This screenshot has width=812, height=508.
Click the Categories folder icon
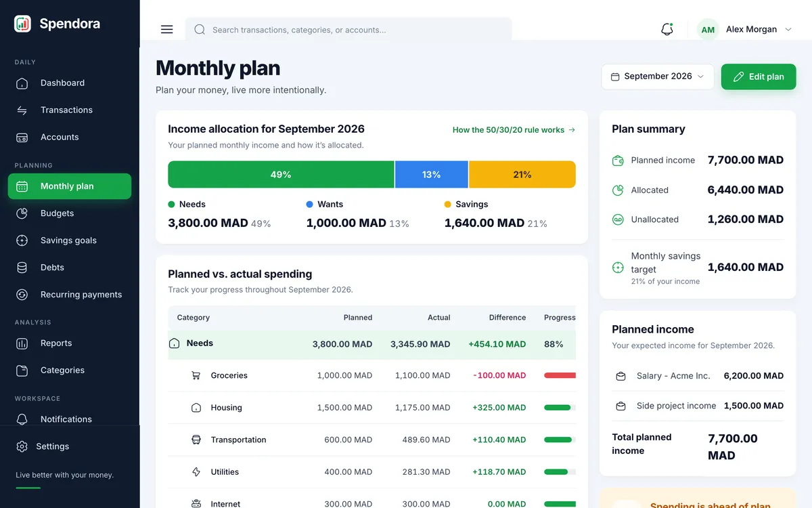[22, 371]
